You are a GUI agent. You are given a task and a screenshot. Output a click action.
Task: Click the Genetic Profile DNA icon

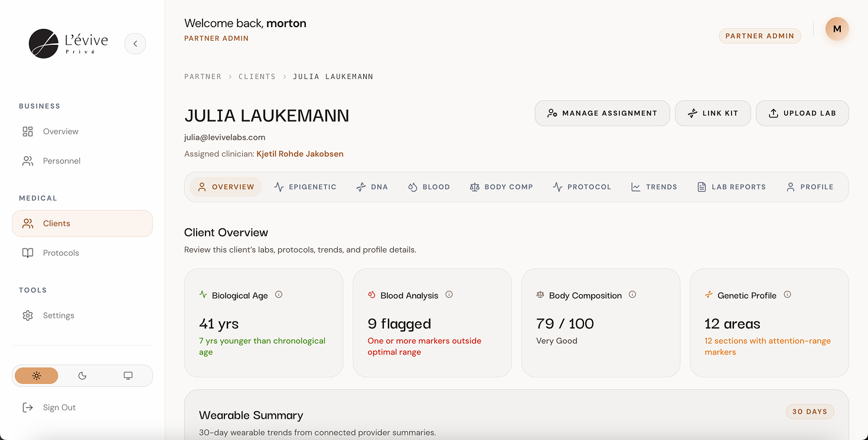tap(709, 294)
